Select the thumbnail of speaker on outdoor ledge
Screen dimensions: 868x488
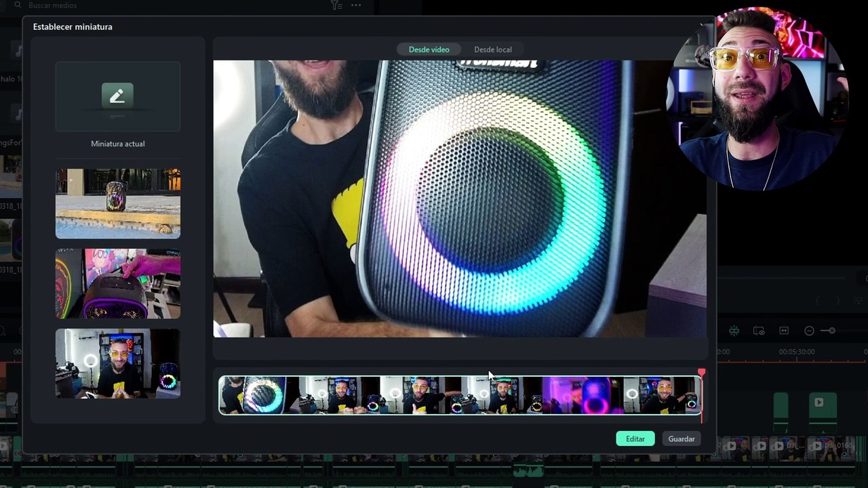pyautogui.click(x=118, y=203)
